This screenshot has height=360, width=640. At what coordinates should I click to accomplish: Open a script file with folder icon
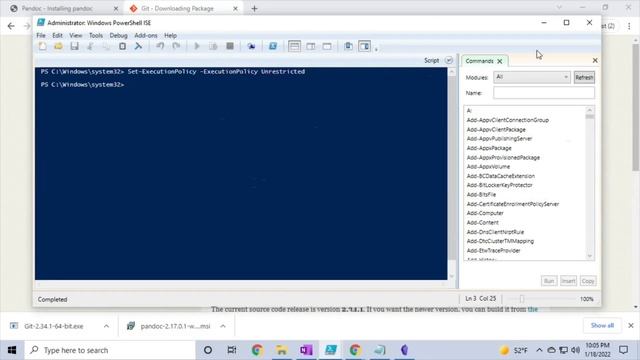click(58, 46)
